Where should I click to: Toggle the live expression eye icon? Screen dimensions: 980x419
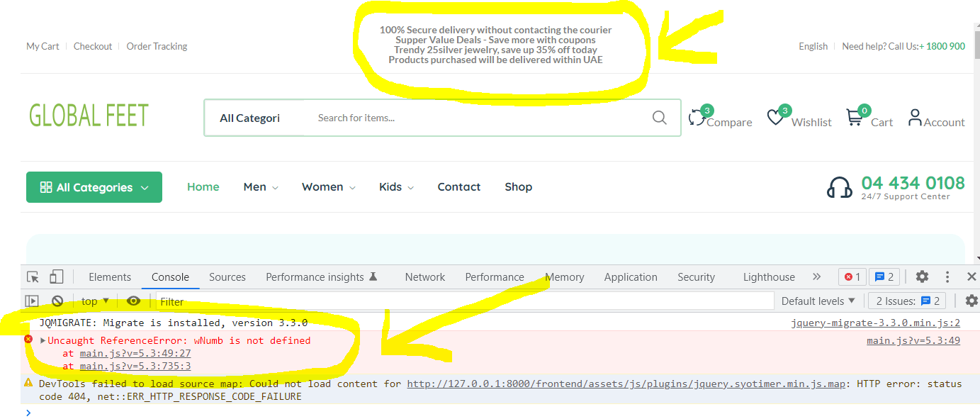(134, 301)
